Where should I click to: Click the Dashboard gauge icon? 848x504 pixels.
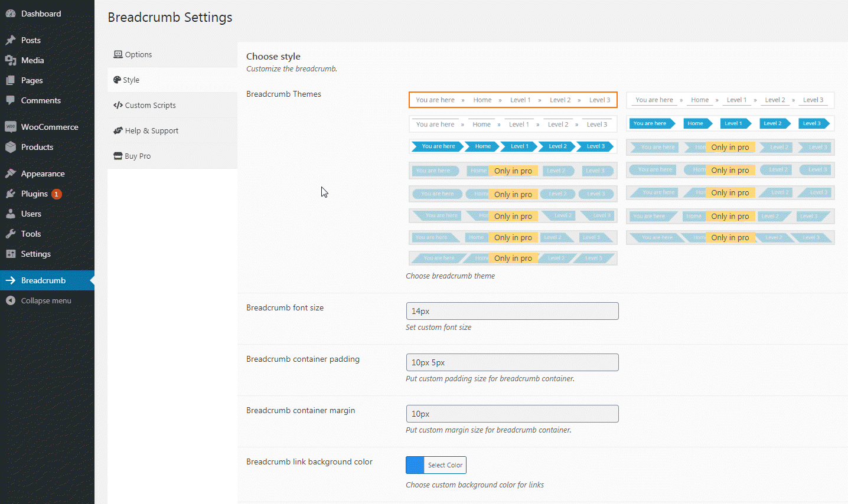coord(11,14)
